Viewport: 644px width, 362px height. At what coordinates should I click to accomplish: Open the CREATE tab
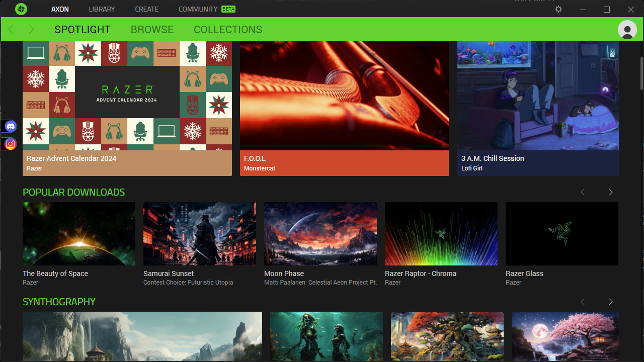pos(146,9)
